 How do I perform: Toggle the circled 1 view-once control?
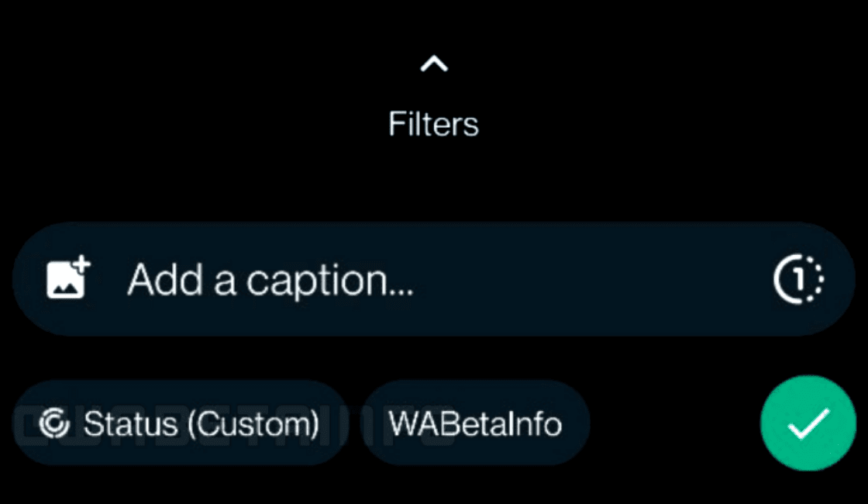click(x=798, y=279)
